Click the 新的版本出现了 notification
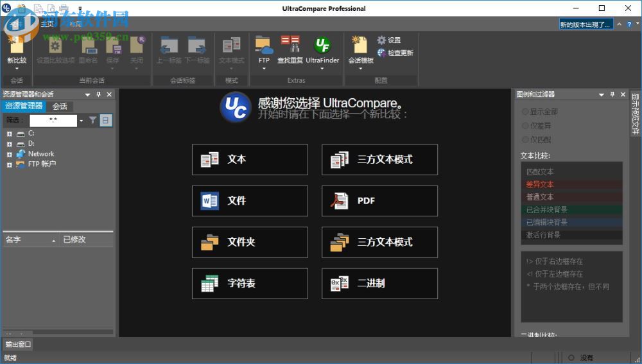The height and width of the screenshot is (364, 642). [x=586, y=24]
